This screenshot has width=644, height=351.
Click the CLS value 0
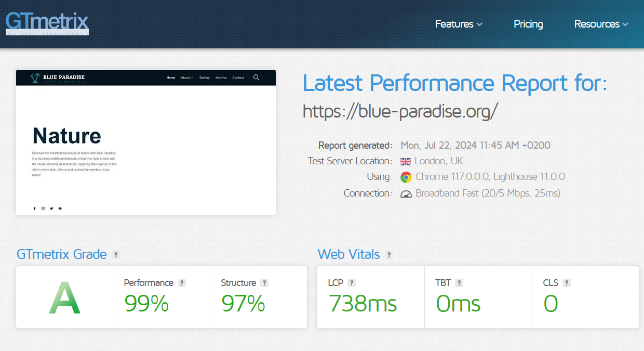pos(551,304)
